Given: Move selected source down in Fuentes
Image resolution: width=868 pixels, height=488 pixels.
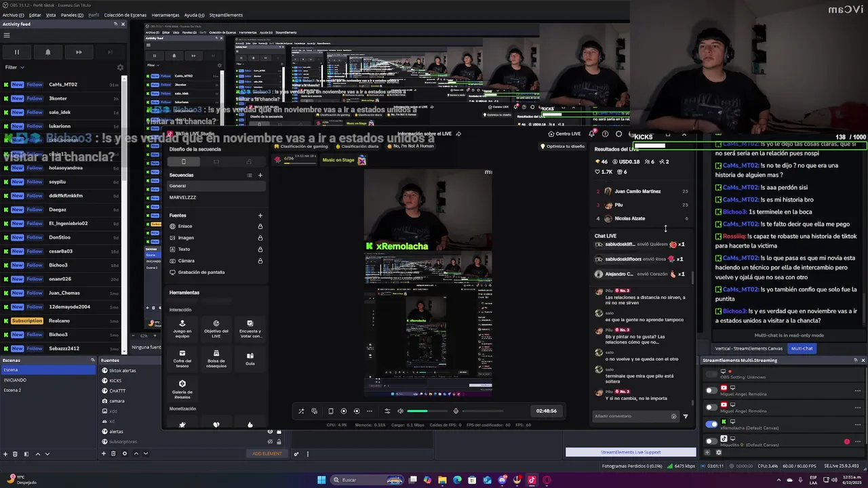Looking at the screenshot, I should (145, 453).
